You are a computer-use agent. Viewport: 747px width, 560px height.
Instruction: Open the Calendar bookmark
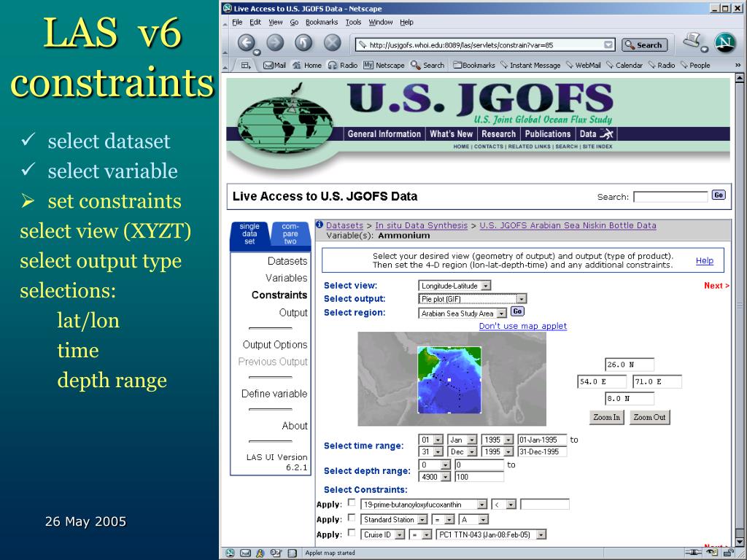tap(624, 65)
